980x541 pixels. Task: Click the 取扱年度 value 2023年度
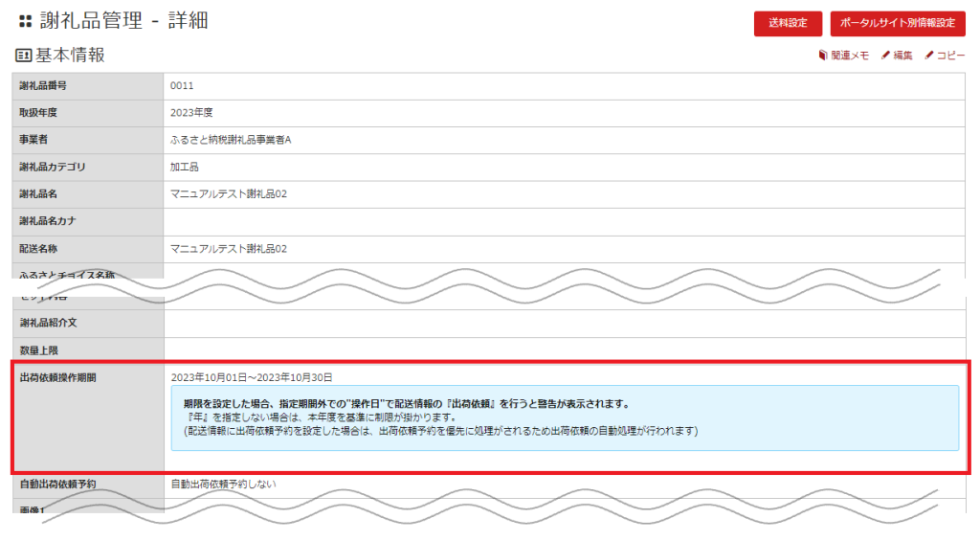[x=191, y=113]
